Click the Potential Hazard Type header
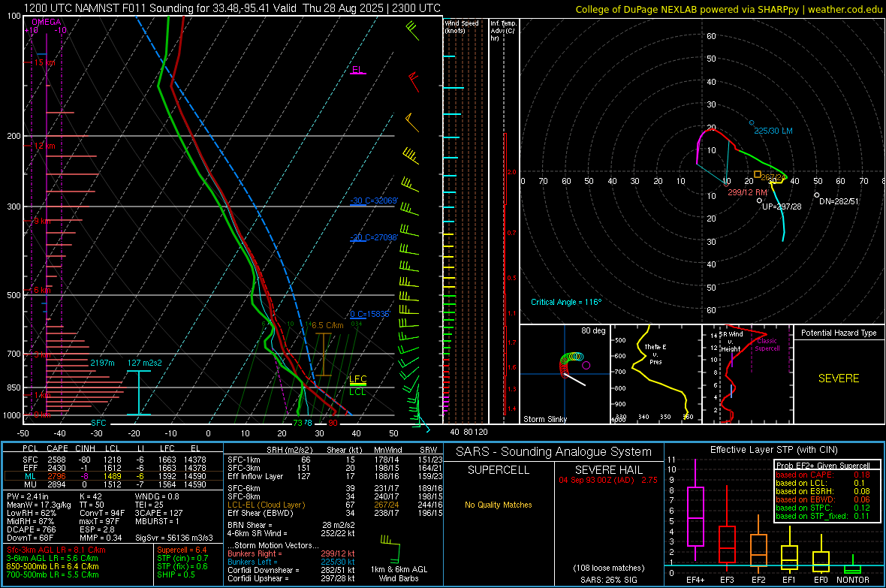Image resolution: width=886 pixels, height=588 pixels. 839,333
